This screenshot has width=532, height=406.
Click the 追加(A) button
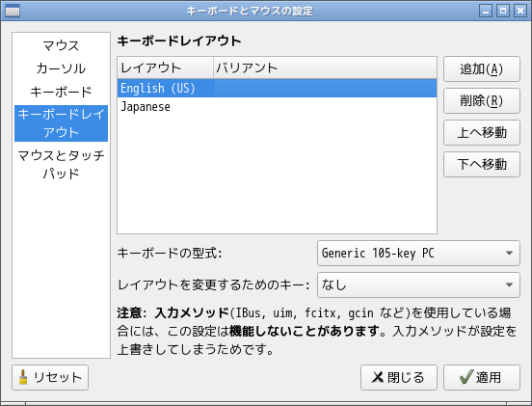tap(482, 68)
